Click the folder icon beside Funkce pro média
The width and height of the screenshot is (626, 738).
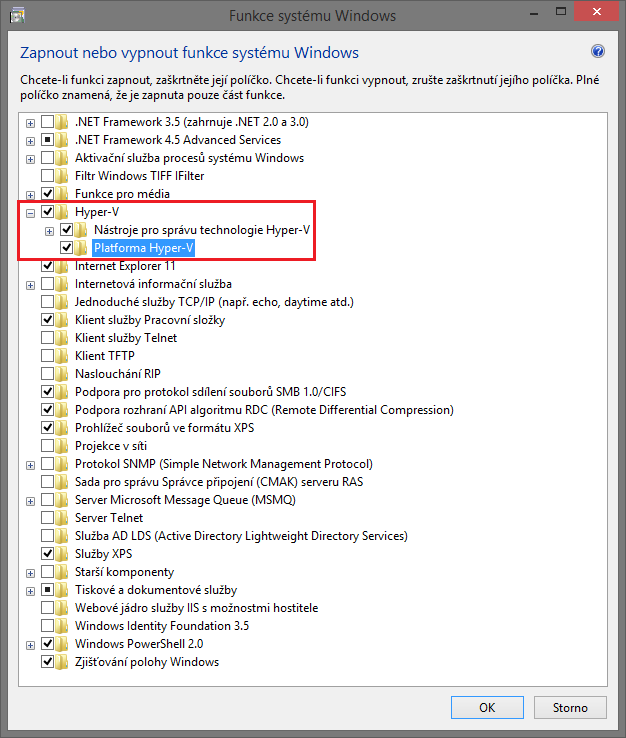(64, 194)
